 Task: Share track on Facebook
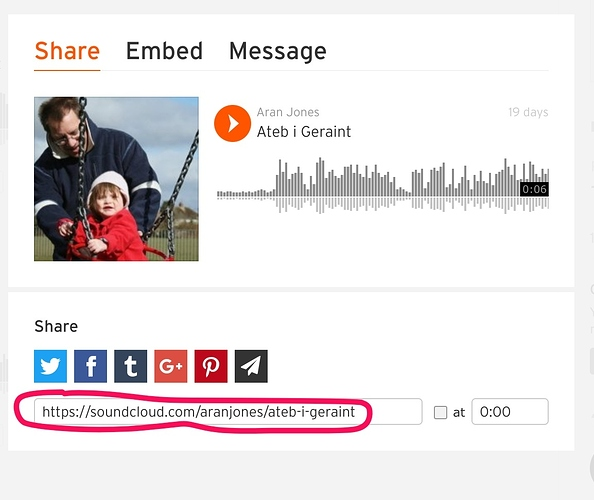[91, 366]
